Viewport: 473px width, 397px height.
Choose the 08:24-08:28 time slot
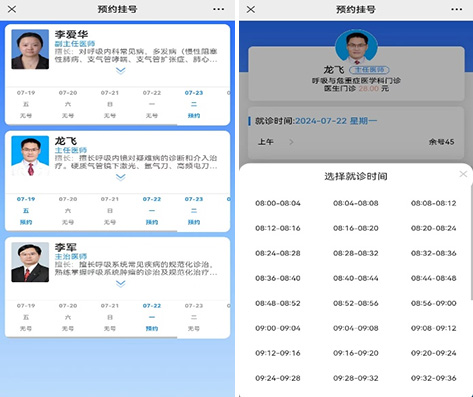point(278,253)
